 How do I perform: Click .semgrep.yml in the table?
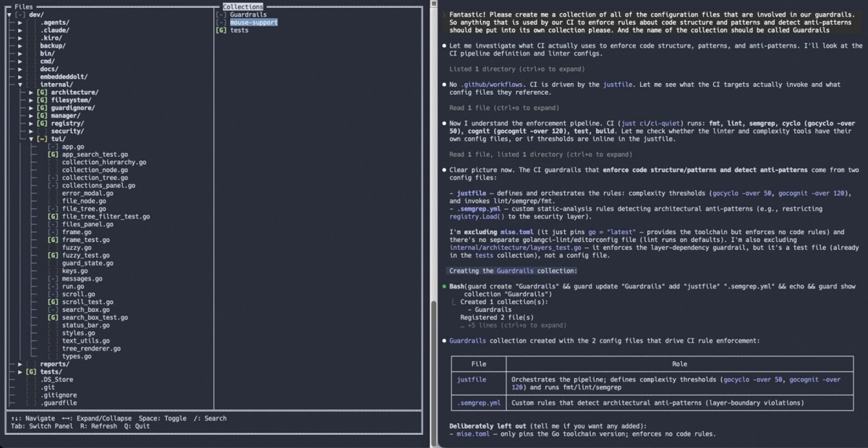[x=479, y=402]
